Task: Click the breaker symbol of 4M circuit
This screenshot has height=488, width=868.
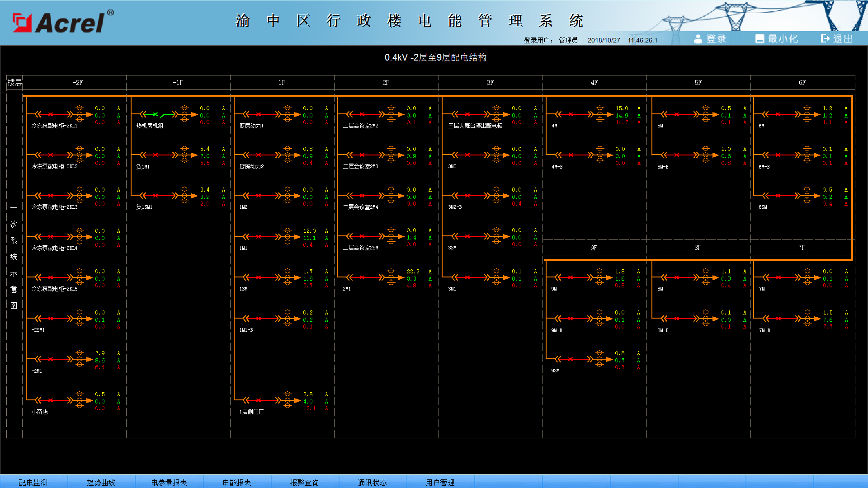Action: (571, 114)
